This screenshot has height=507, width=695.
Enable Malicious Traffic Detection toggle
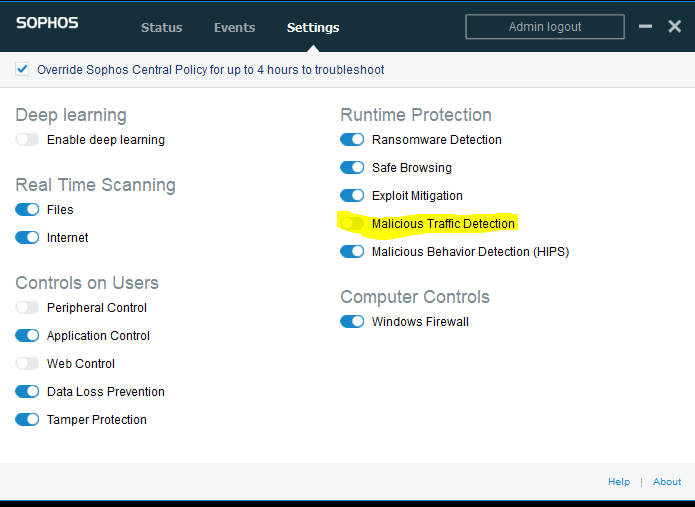[x=352, y=223]
